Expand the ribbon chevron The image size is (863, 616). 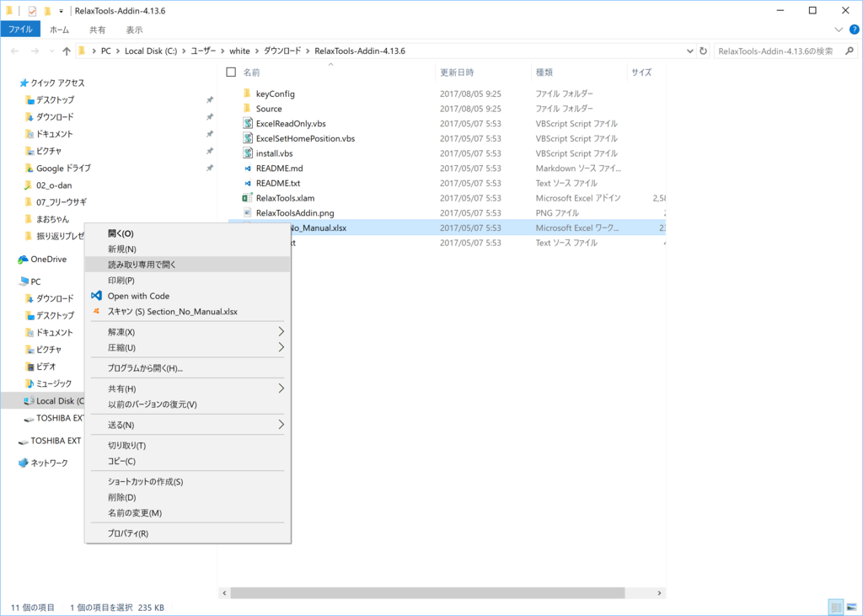pos(839,29)
